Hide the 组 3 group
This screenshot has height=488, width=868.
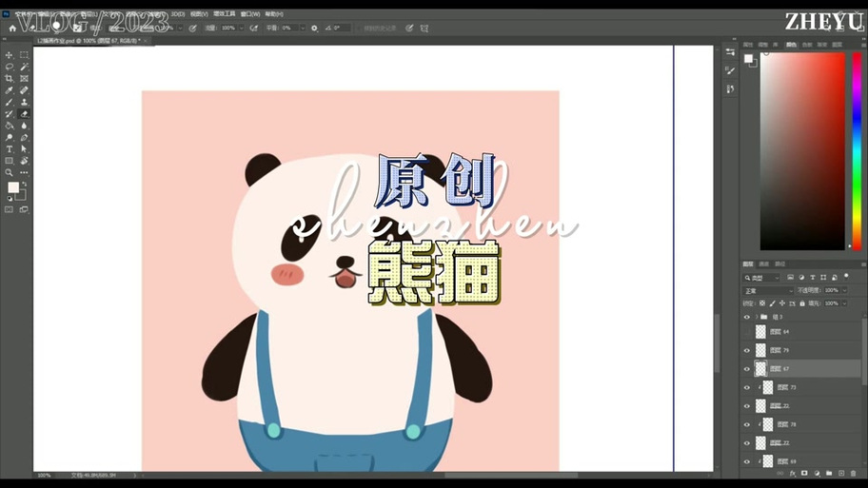point(747,317)
